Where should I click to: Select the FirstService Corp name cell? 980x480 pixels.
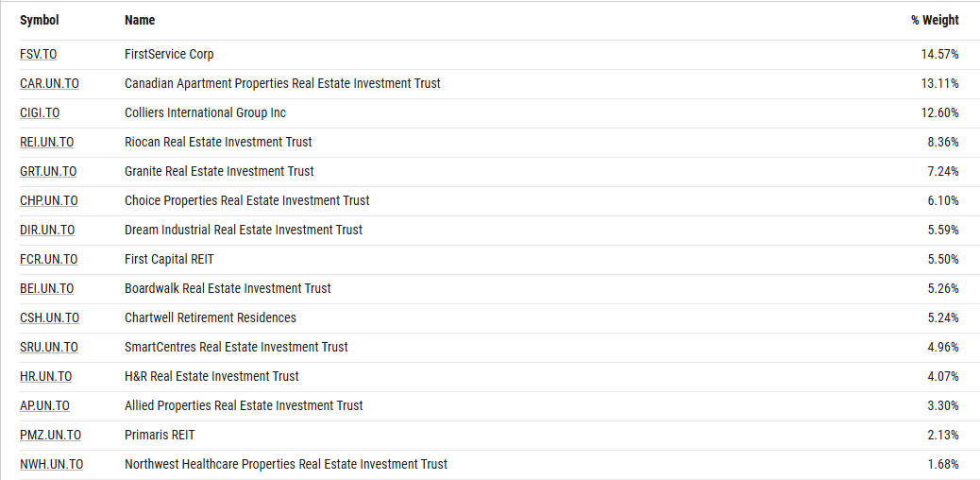point(169,55)
